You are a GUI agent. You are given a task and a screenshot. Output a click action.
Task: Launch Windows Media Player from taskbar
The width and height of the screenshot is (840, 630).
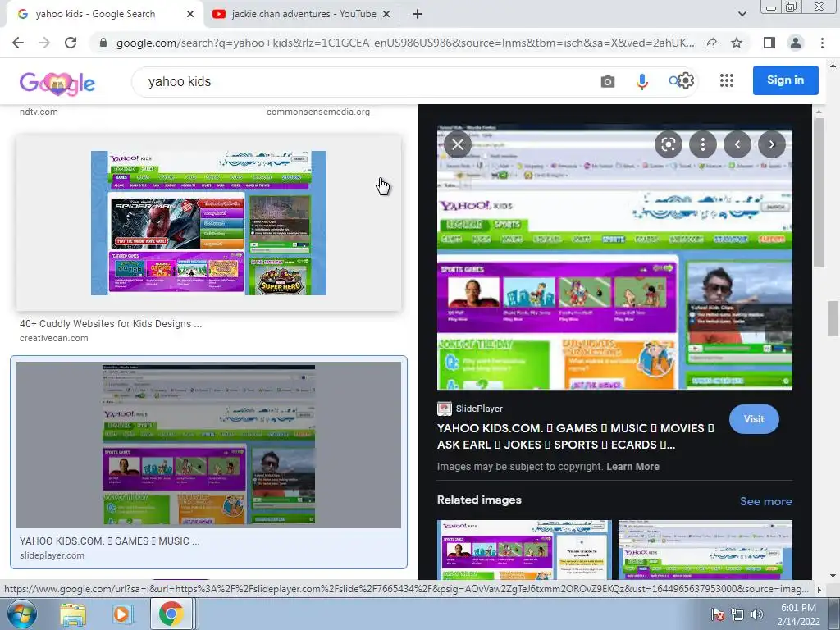tap(121, 614)
